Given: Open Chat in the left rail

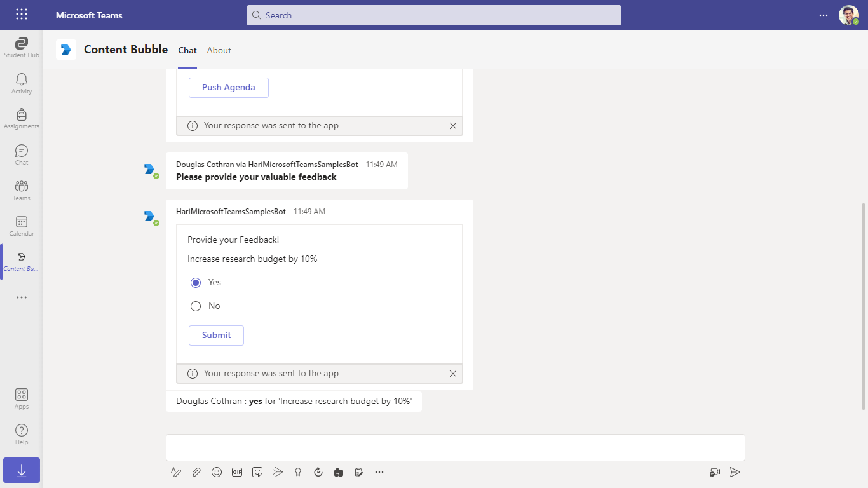Looking at the screenshot, I should click(x=22, y=154).
